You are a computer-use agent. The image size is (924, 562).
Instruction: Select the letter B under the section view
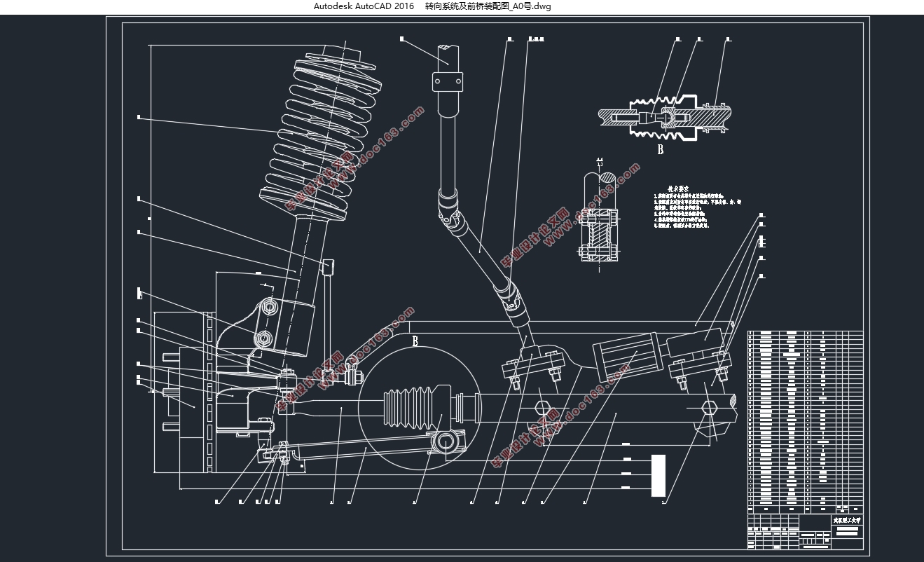tap(660, 150)
